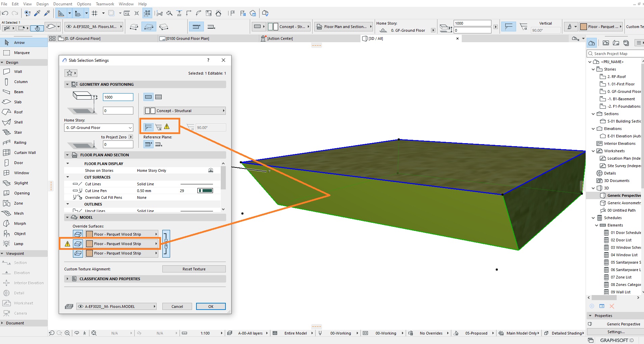This screenshot has width=644, height=344.
Task: Expand Classification and Properties section
Action: (x=109, y=279)
